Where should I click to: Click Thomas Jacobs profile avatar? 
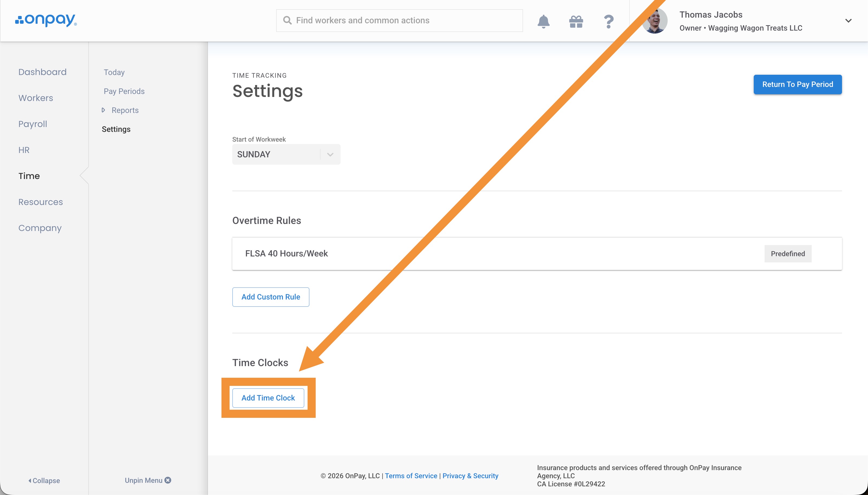coord(655,21)
